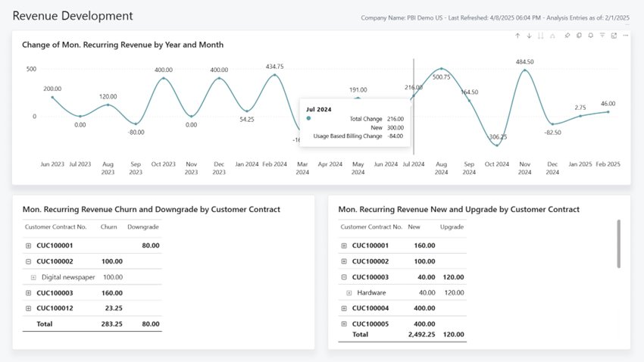This screenshot has width=644, height=362.
Task: Select the Dec 2024 data point -82.50
Action: (x=552, y=124)
